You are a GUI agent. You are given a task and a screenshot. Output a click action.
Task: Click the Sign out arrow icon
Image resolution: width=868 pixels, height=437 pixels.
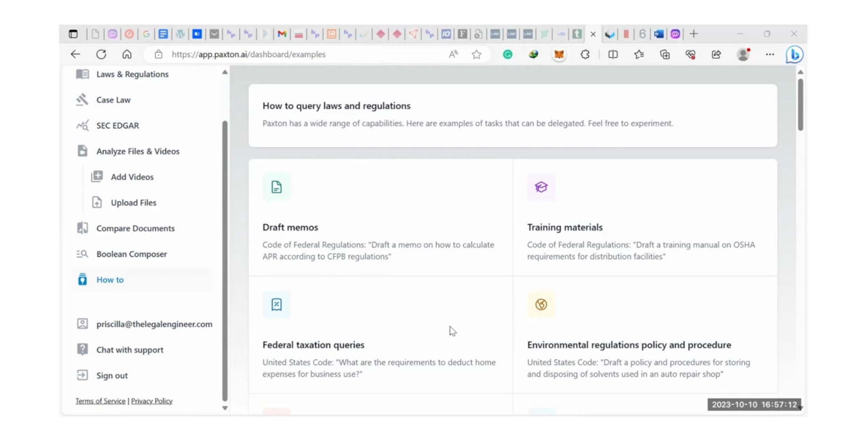click(x=82, y=375)
